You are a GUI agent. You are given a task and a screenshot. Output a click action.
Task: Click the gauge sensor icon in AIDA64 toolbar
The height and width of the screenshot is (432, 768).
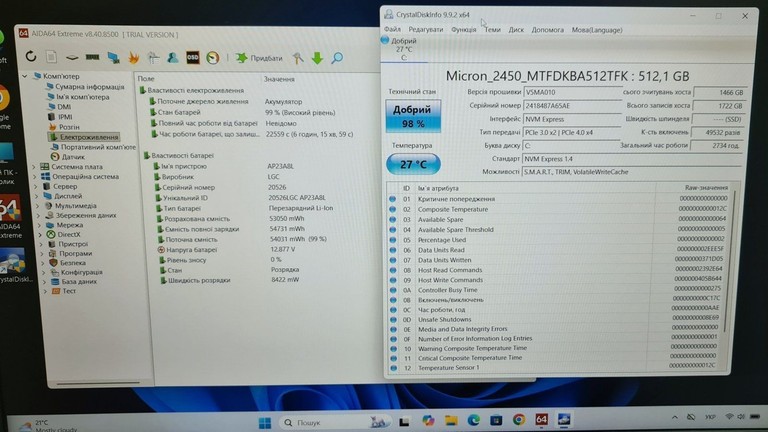point(213,58)
